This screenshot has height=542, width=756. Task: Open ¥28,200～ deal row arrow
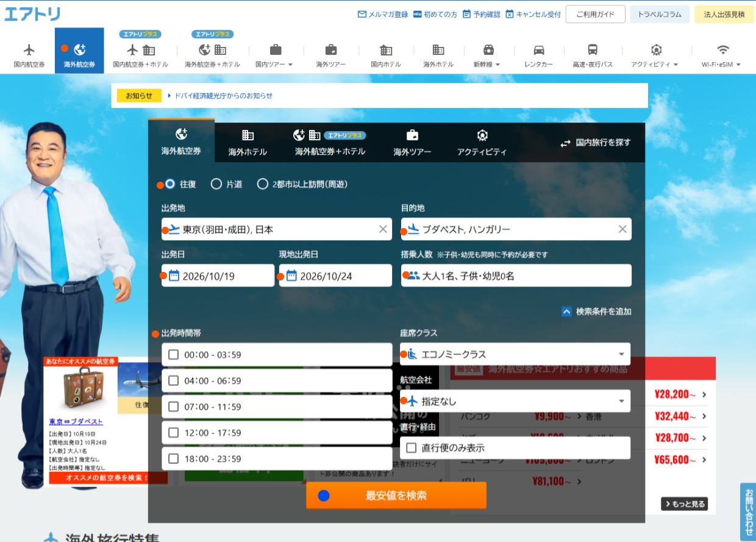point(704,394)
